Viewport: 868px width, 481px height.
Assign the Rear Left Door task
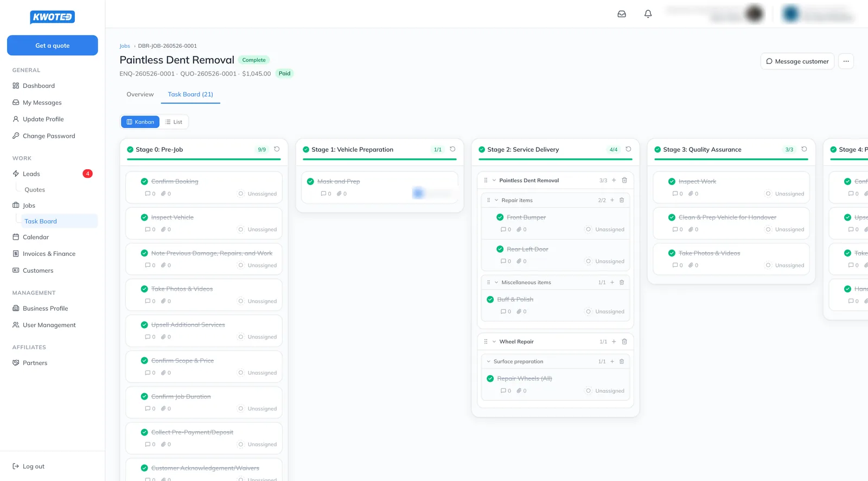604,261
